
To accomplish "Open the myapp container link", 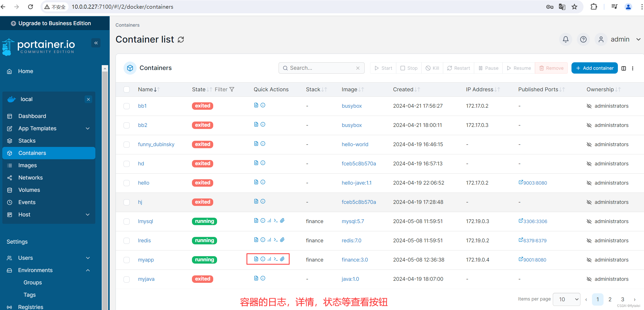I will pyautogui.click(x=146, y=260).
